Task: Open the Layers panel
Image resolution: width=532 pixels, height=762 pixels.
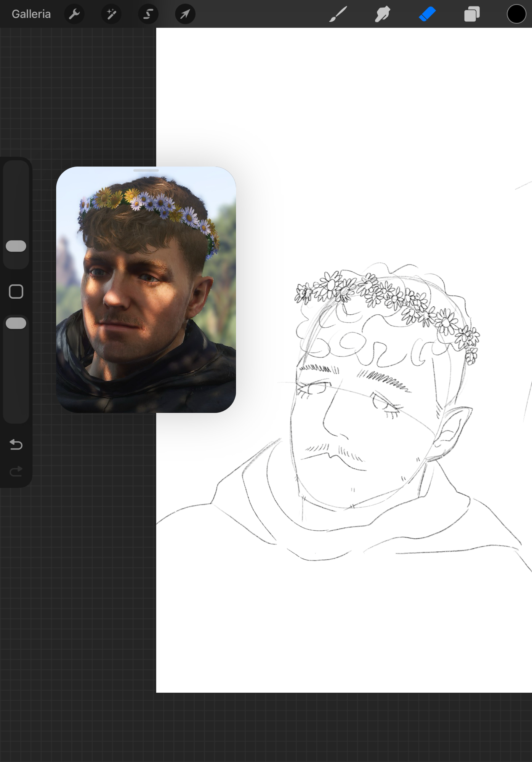Action: click(x=472, y=14)
